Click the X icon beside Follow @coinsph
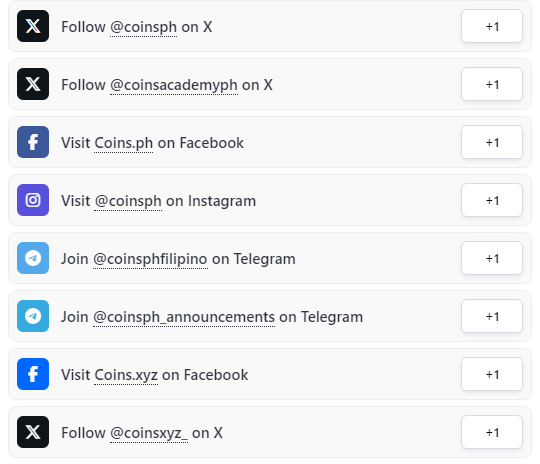Screen dimensions: 540x464 click(33, 26)
